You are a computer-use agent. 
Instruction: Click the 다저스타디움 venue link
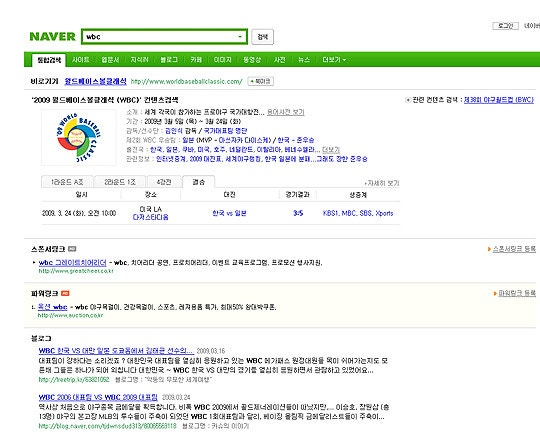150,217
